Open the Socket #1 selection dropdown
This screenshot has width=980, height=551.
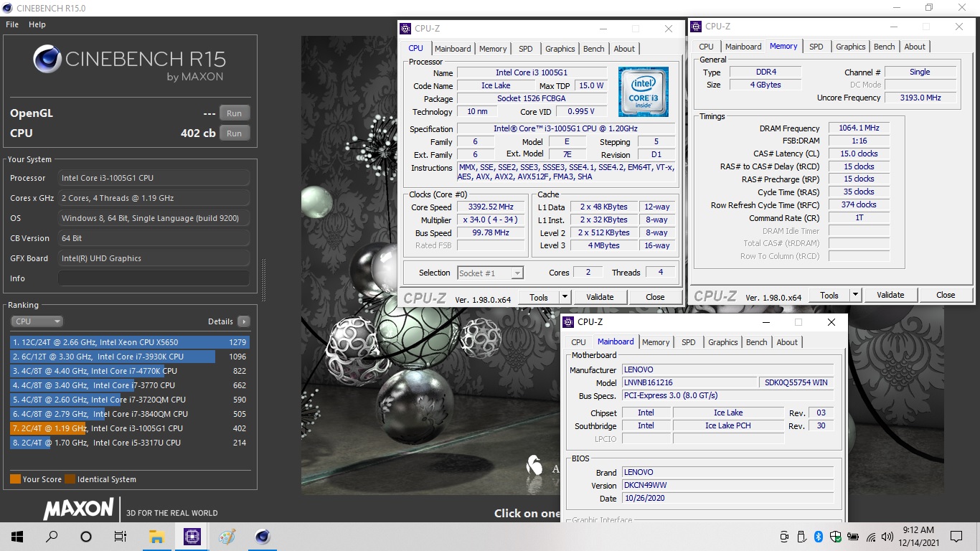[491, 273]
